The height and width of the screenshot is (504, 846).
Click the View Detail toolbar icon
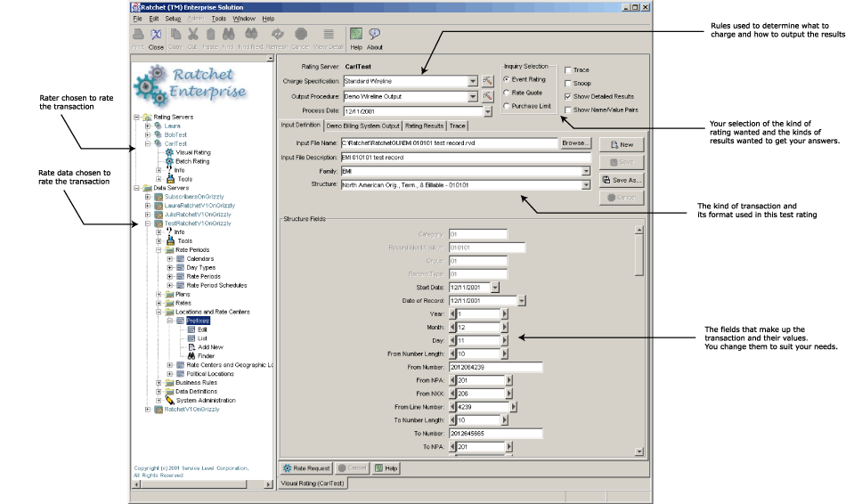click(x=328, y=35)
